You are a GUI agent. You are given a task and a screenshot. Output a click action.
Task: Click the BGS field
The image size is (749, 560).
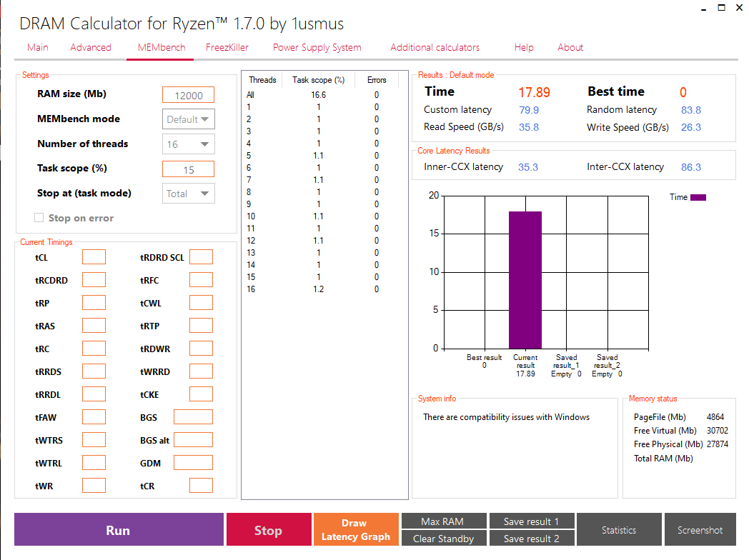pos(193,416)
